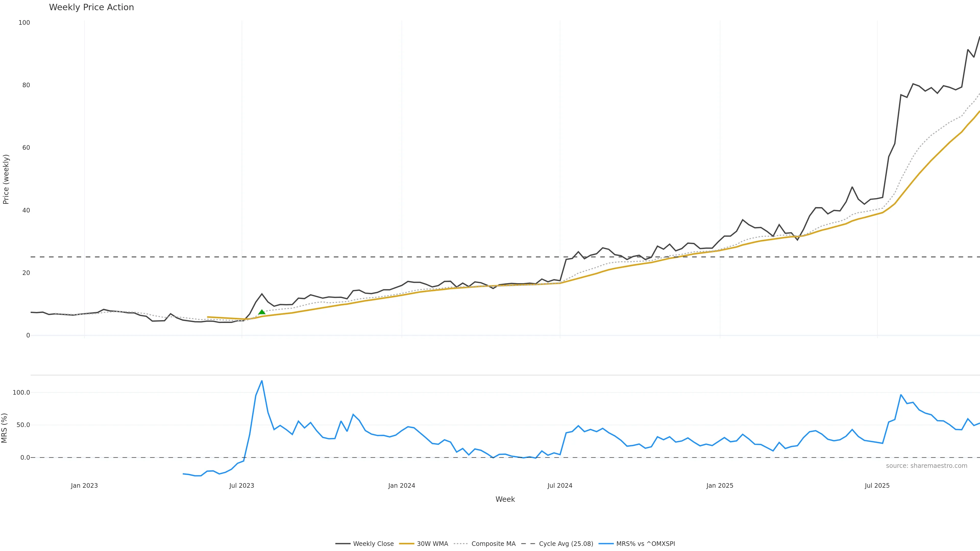Click the golden 30W WMA legend swatch
The width and height of the screenshot is (980, 551).
click(406, 544)
